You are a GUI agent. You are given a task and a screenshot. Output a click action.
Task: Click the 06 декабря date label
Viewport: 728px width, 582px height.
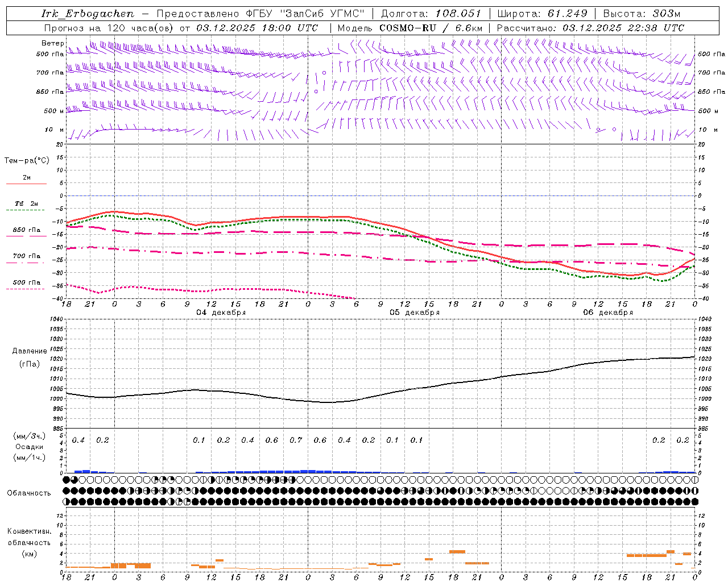pyautogui.click(x=608, y=313)
